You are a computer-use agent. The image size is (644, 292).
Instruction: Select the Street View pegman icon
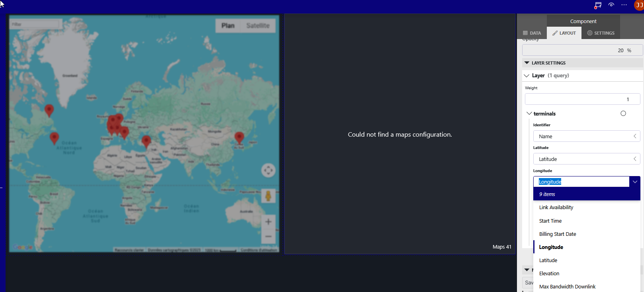point(268,196)
